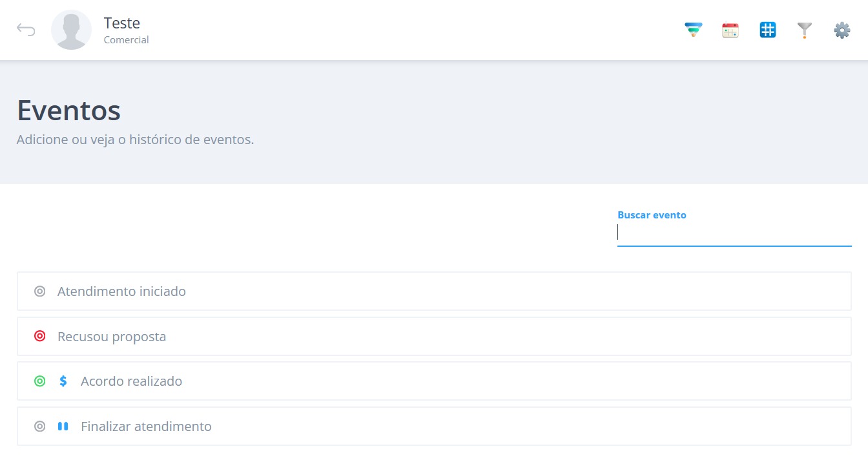
Task: Select the Recusou proposta event
Action: coord(434,337)
